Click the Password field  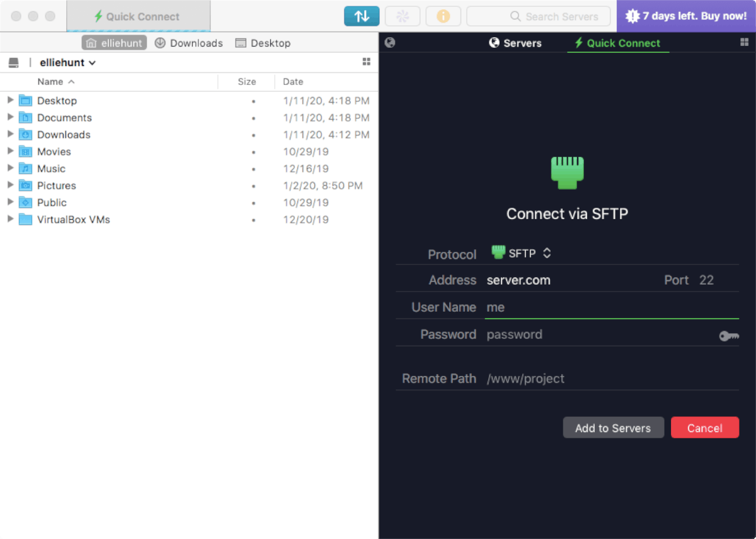pyautogui.click(x=598, y=334)
